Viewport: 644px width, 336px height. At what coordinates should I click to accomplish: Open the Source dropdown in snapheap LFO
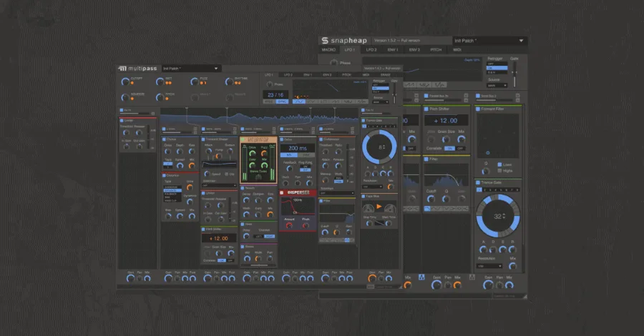pyautogui.click(x=497, y=85)
